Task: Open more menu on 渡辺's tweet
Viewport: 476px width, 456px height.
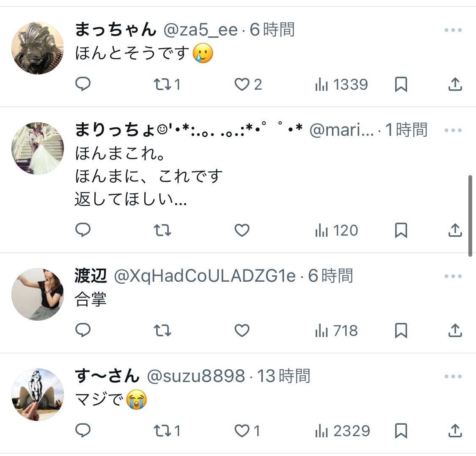Action: (453, 277)
